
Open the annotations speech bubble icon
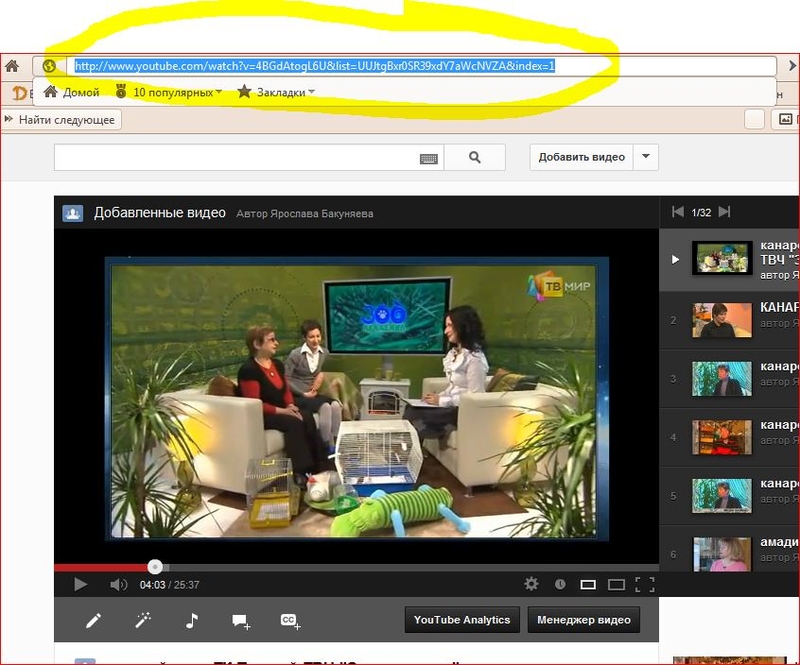pyautogui.click(x=241, y=621)
